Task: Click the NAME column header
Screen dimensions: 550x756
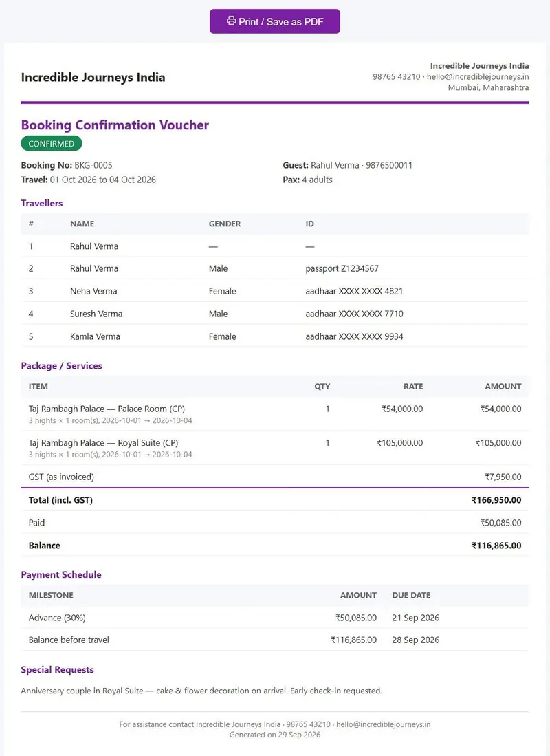Action: click(82, 224)
